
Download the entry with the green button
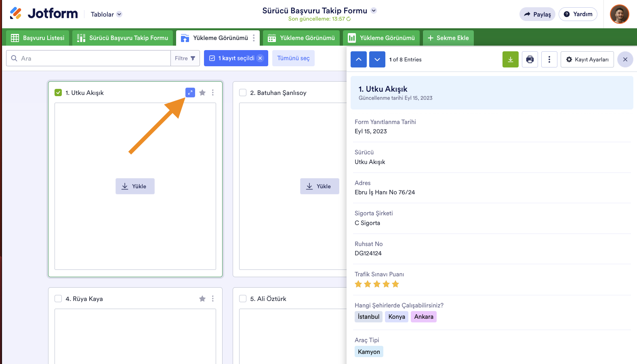point(510,59)
